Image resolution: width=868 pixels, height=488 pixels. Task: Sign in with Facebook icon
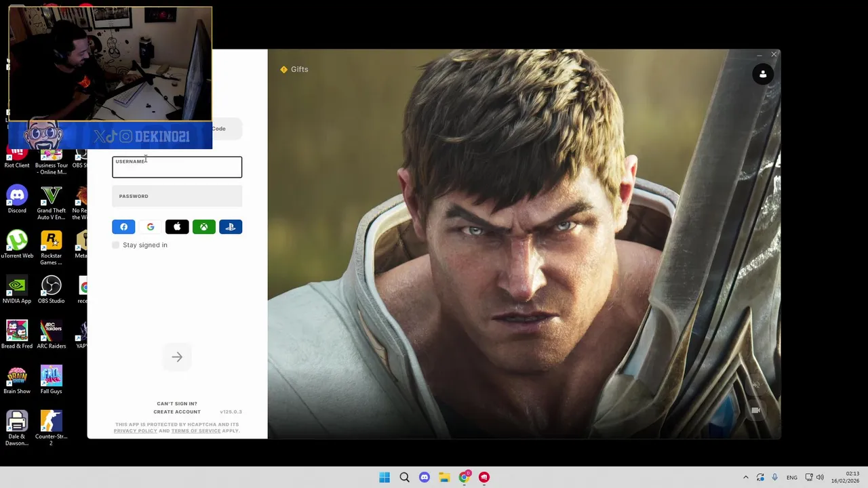point(123,227)
